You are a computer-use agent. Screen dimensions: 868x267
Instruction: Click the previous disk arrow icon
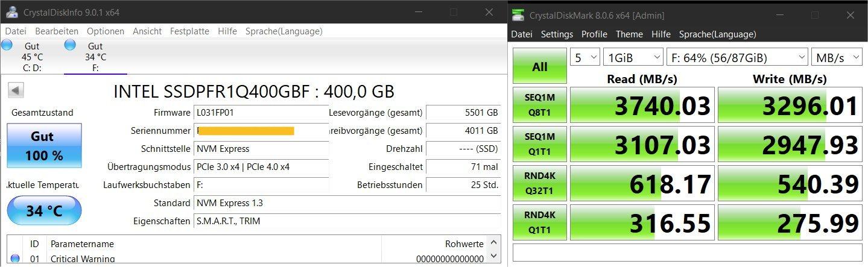16,91
